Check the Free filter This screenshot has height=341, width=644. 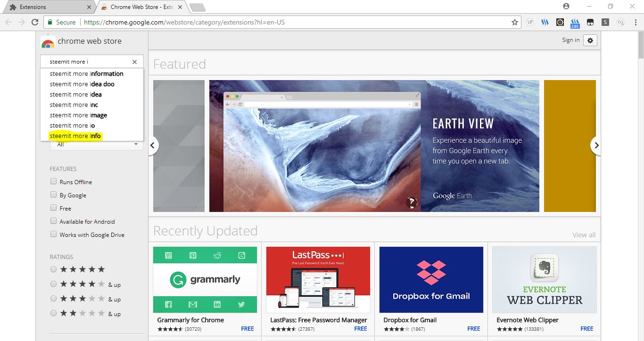[x=53, y=208]
